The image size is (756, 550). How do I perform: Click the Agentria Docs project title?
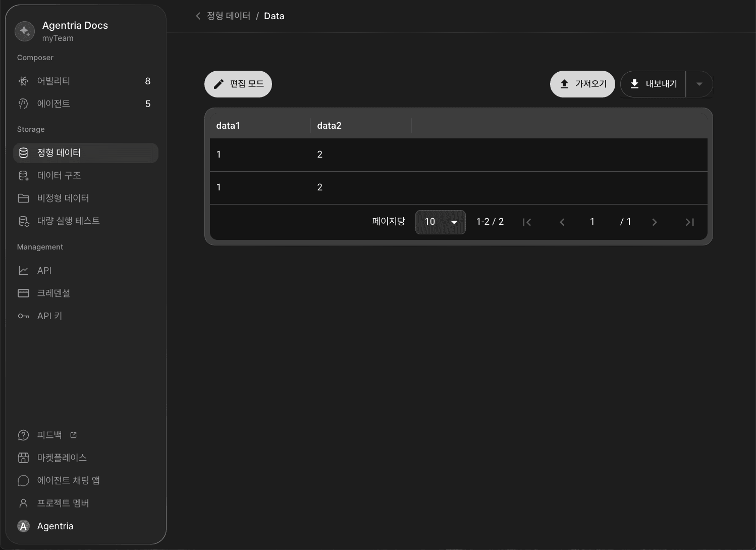coord(75,25)
